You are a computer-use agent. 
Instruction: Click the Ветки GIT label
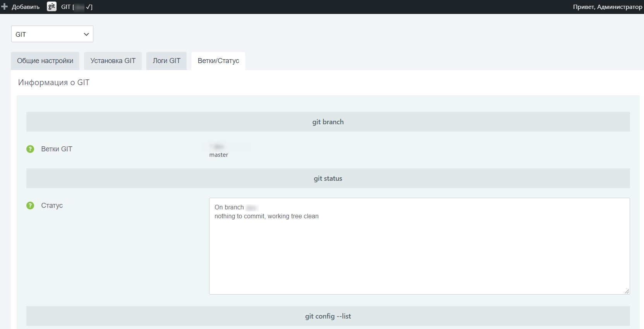tap(57, 149)
